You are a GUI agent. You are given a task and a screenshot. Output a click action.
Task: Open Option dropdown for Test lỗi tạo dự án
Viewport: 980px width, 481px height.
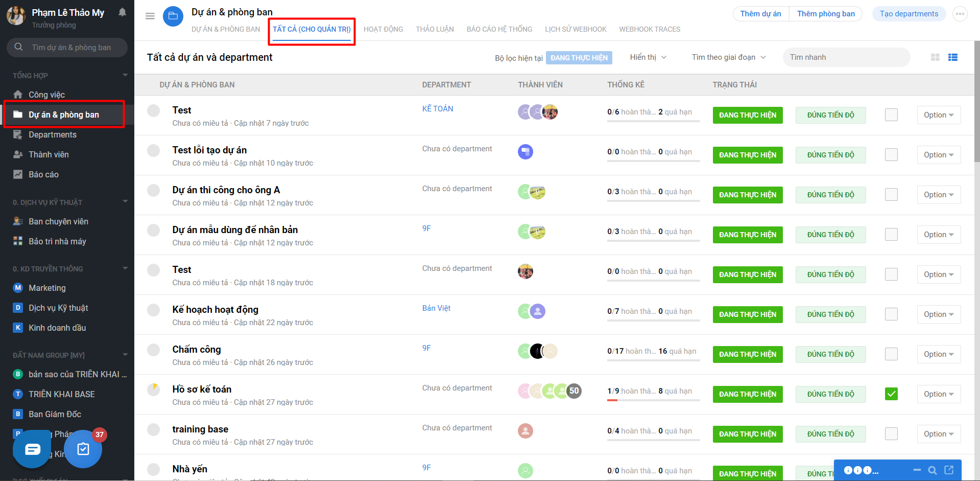(939, 155)
